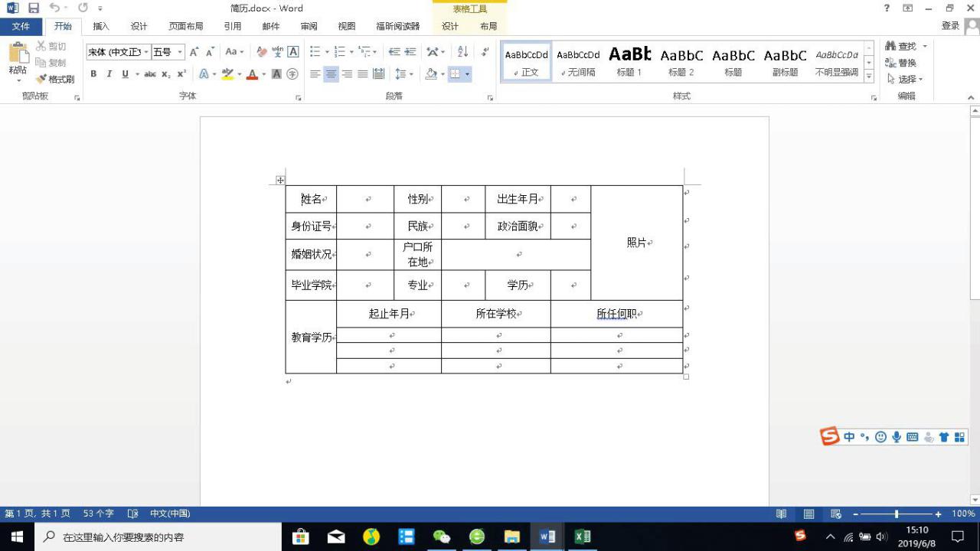Viewport: 980px width, 551px height.
Task: Click the table move handle icon
Action: [280, 180]
